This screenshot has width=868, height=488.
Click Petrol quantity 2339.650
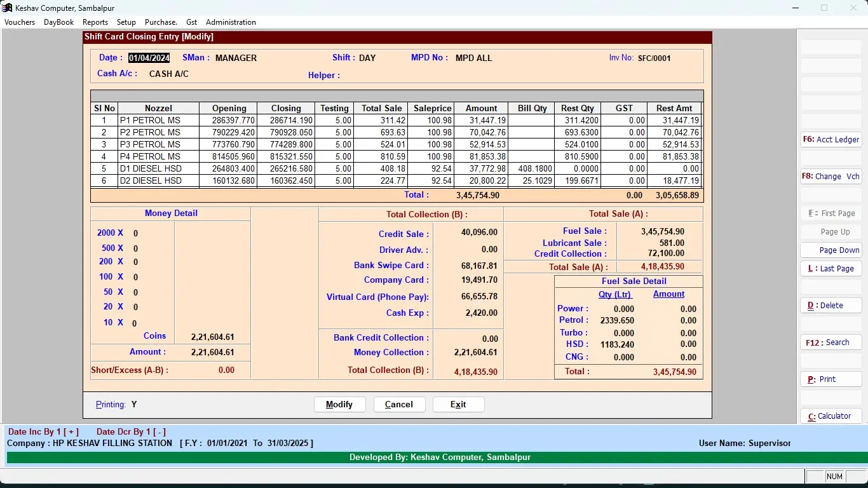click(617, 320)
